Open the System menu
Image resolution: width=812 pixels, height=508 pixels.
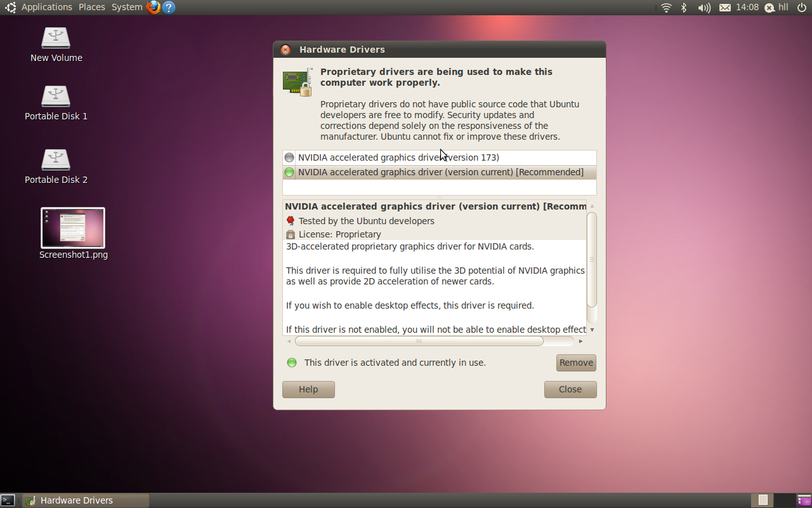(x=127, y=7)
